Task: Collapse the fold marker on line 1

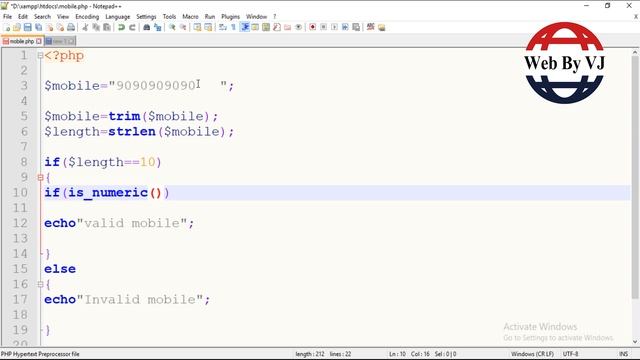Action: click(x=40, y=55)
